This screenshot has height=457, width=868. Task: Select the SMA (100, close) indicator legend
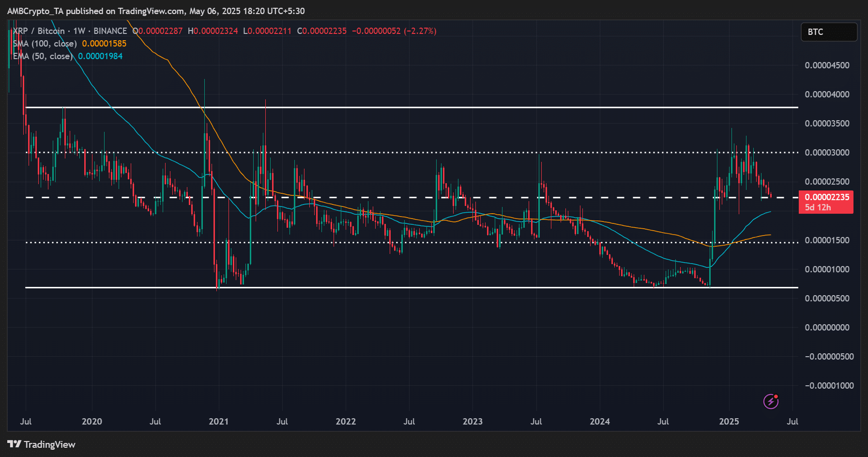(45, 44)
